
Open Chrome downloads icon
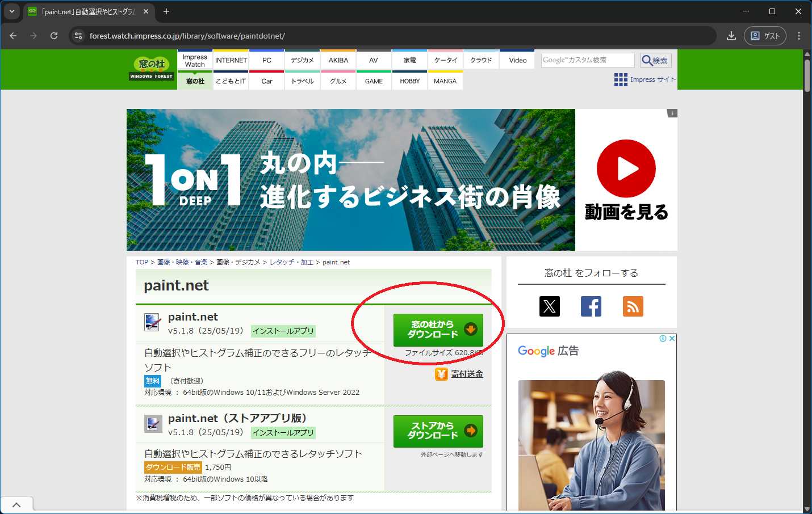click(731, 36)
